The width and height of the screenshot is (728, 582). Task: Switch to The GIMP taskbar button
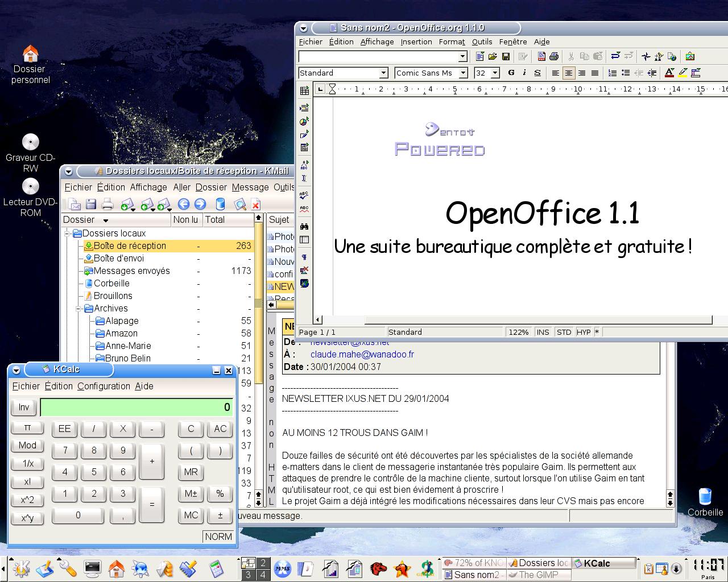click(539, 575)
